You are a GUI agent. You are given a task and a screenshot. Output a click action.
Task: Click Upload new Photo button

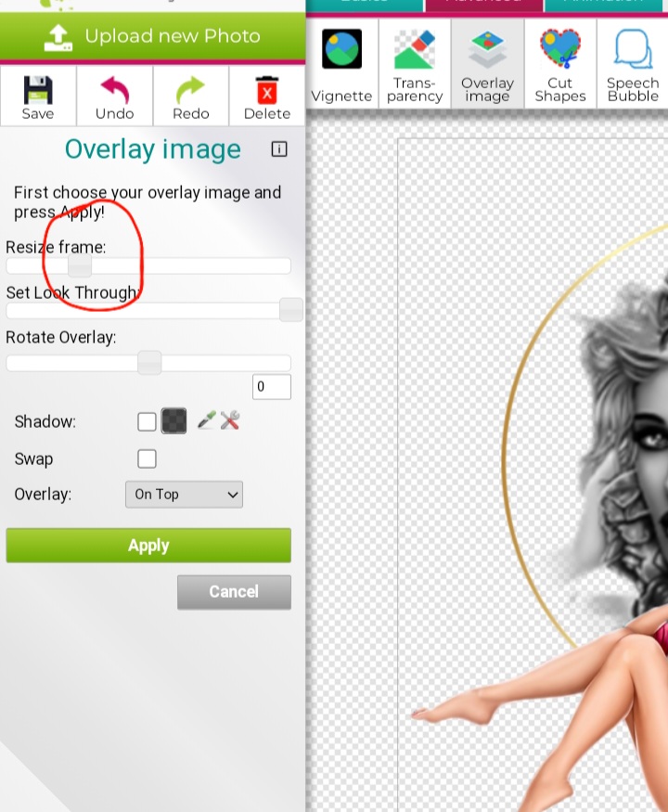tap(152, 36)
